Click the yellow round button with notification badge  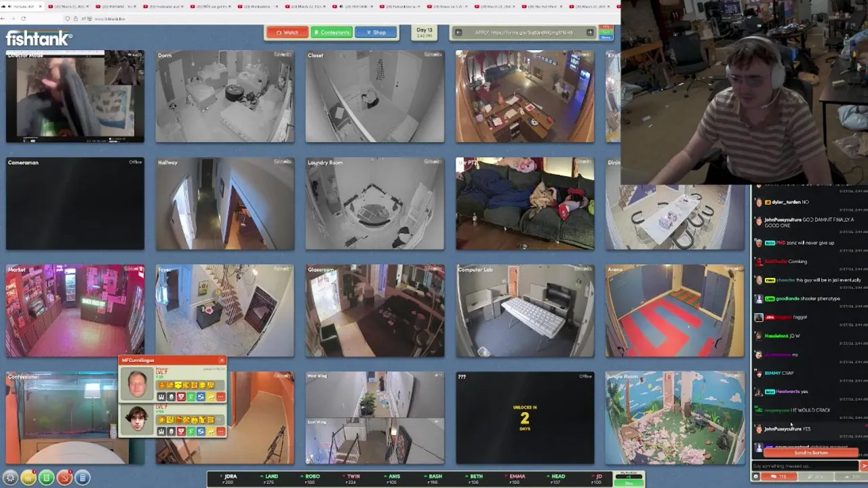click(x=28, y=478)
